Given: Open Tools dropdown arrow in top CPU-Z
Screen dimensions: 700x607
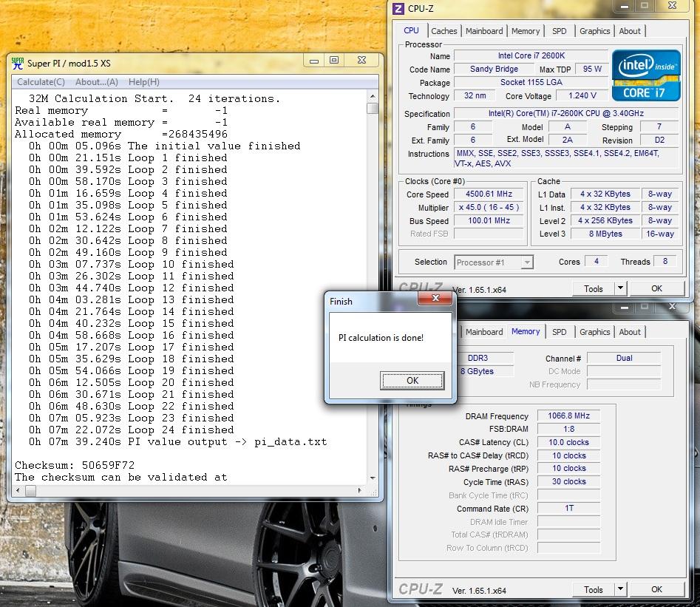Looking at the screenshot, I should (620, 288).
